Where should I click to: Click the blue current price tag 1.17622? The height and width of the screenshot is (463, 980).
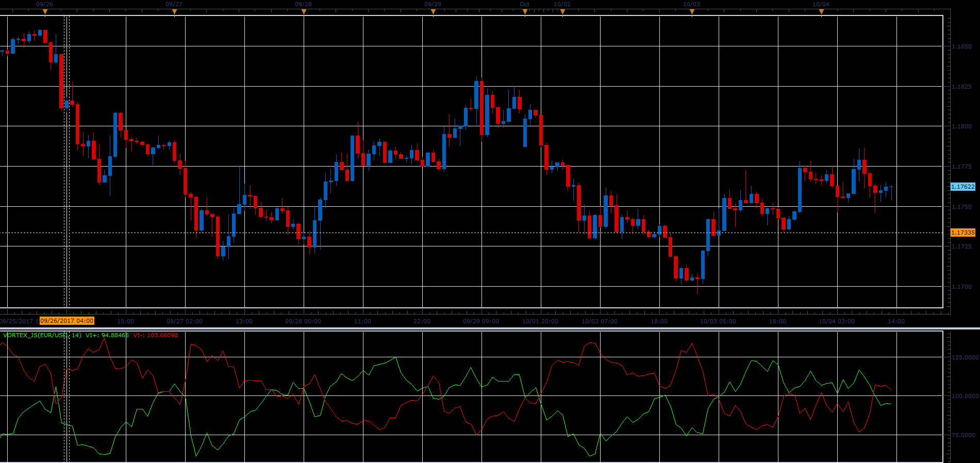tap(962, 187)
